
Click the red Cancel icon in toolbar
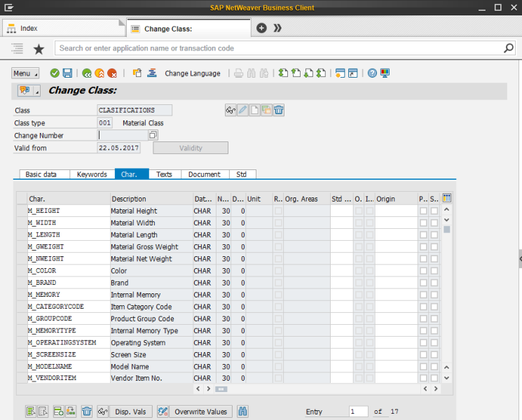coord(111,73)
